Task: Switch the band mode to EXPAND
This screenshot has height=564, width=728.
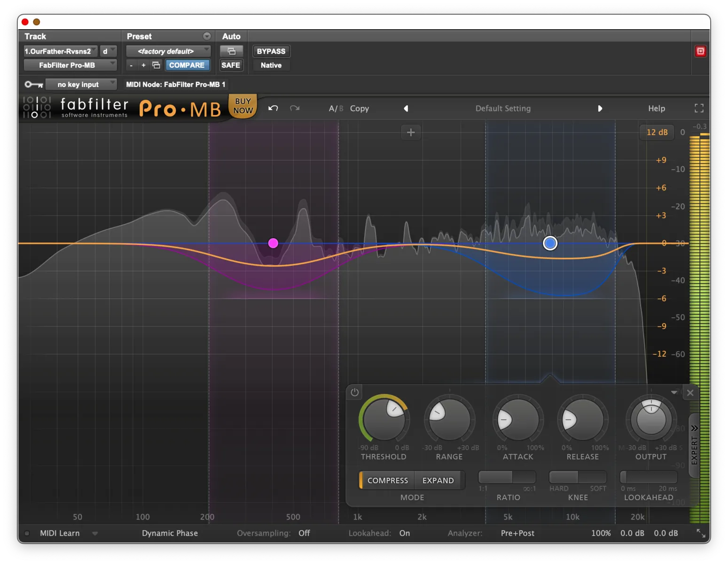Action: pos(438,480)
